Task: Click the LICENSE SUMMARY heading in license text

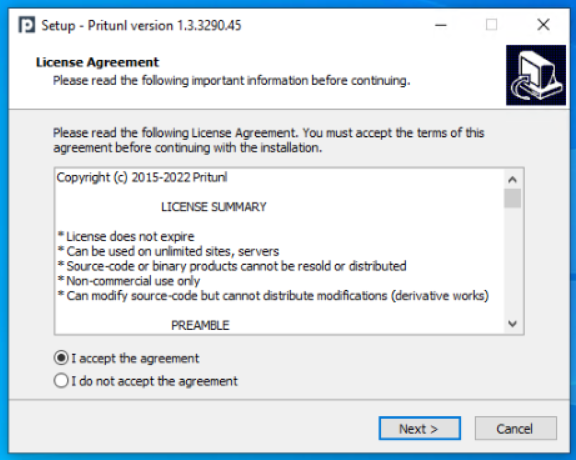Action: (x=214, y=207)
